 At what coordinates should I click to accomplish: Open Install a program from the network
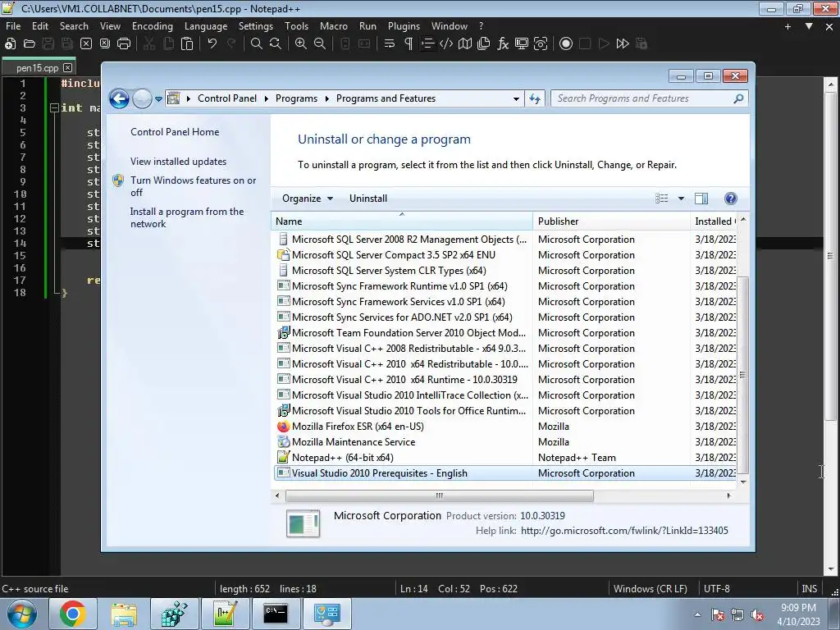[187, 217]
